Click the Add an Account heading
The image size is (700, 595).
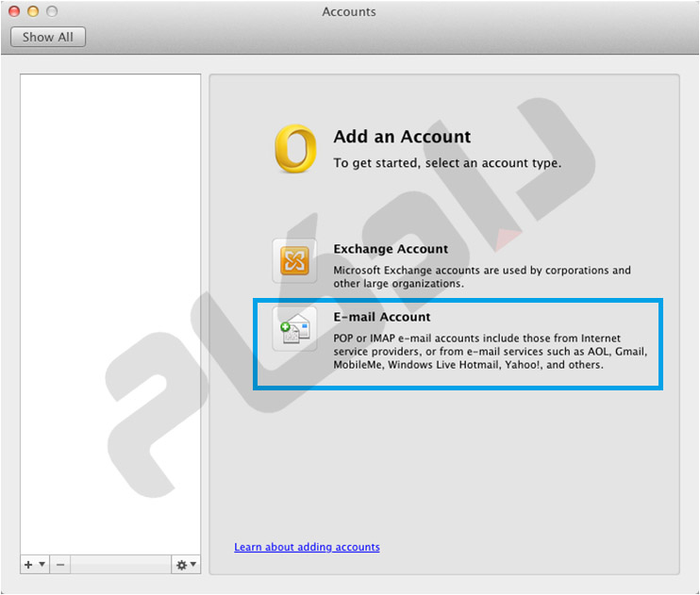(x=402, y=137)
